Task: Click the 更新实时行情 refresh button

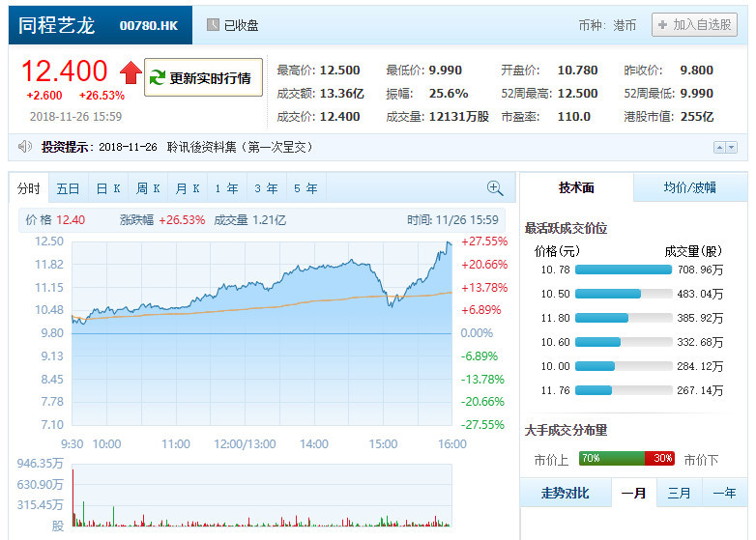Action: click(203, 77)
